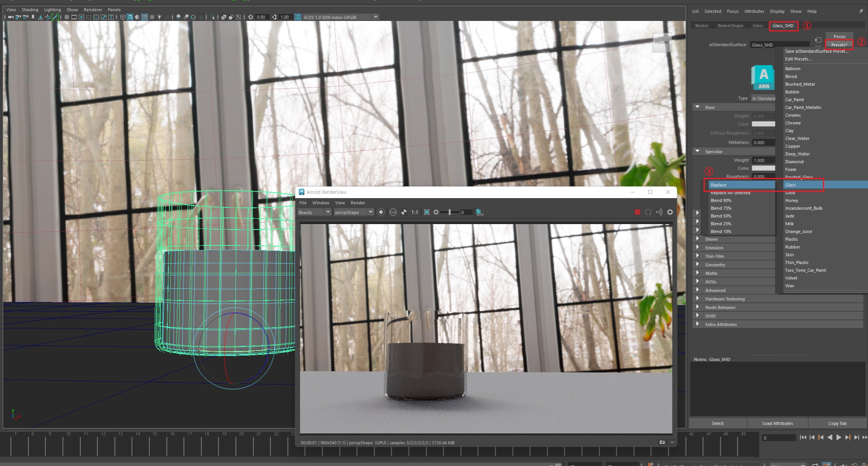Toggle the color management ON button
The height and width of the screenshot is (466, 868).
[x=298, y=17]
